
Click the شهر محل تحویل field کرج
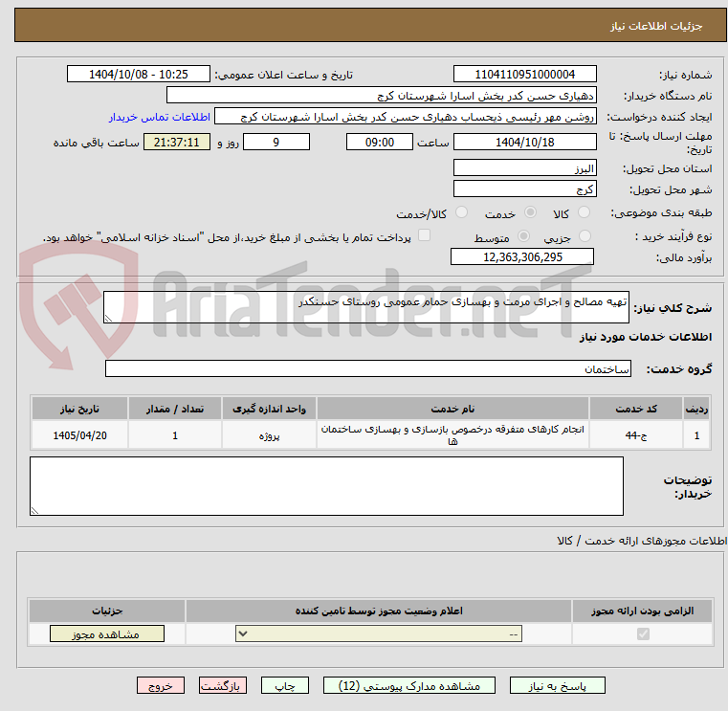click(x=524, y=189)
